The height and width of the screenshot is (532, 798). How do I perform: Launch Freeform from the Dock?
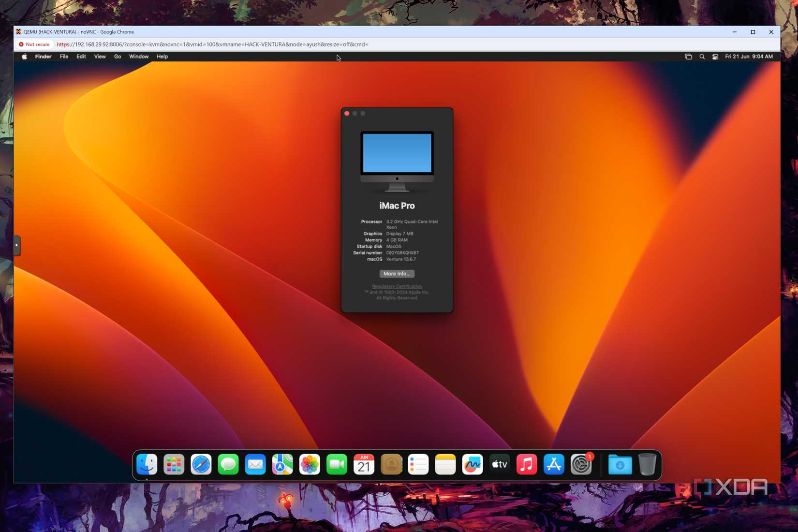[x=473, y=465]
